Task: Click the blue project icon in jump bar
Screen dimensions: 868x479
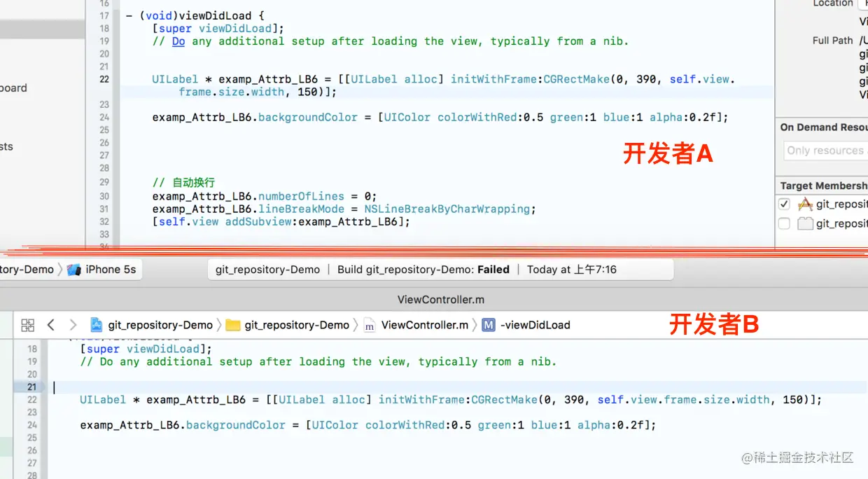Action: [97, 325]
